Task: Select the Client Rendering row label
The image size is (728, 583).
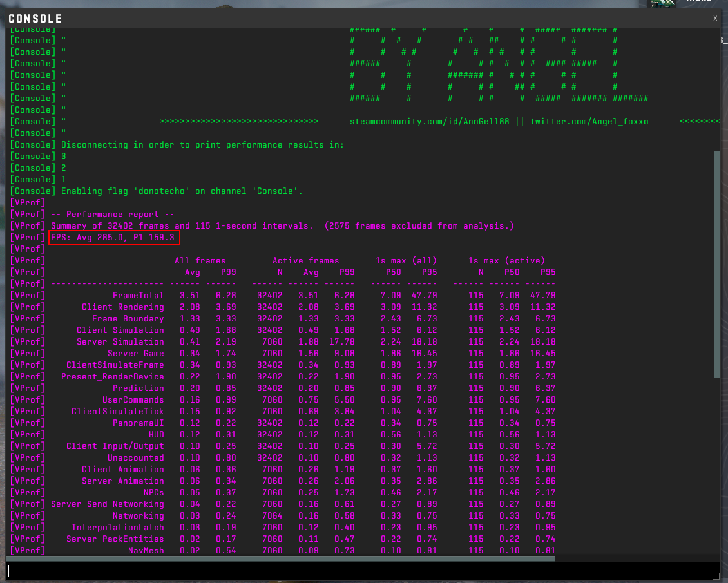Action: tap(122, 307)
